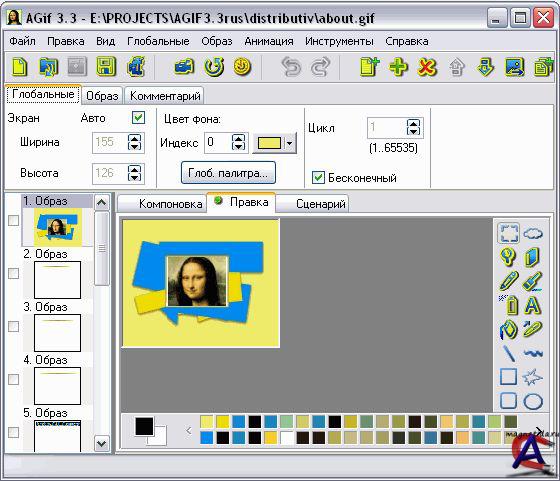Select the square rectangle shape tool
The height and width of the screenshot is (481, 560).
click(x=508, y=377)
